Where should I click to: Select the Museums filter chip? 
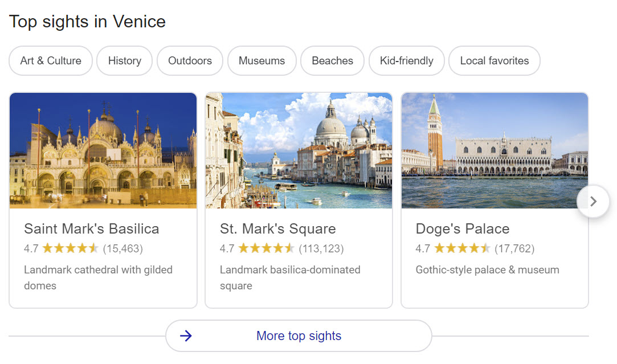[261, 61]
